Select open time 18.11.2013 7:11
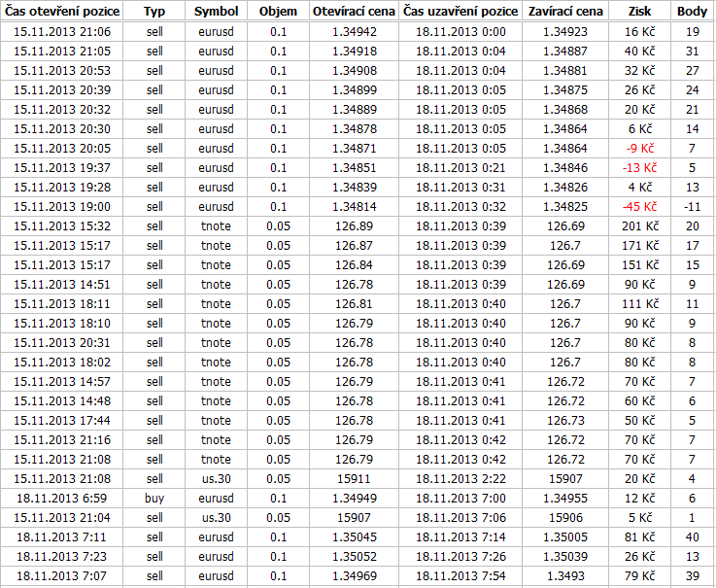716x588 pixels. point(61,536)
